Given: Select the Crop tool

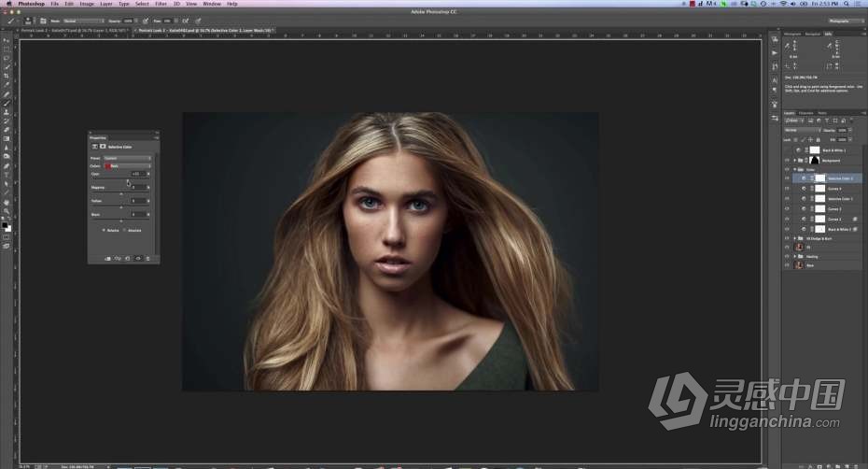Looking at the screenshot, I should [7, 76].
